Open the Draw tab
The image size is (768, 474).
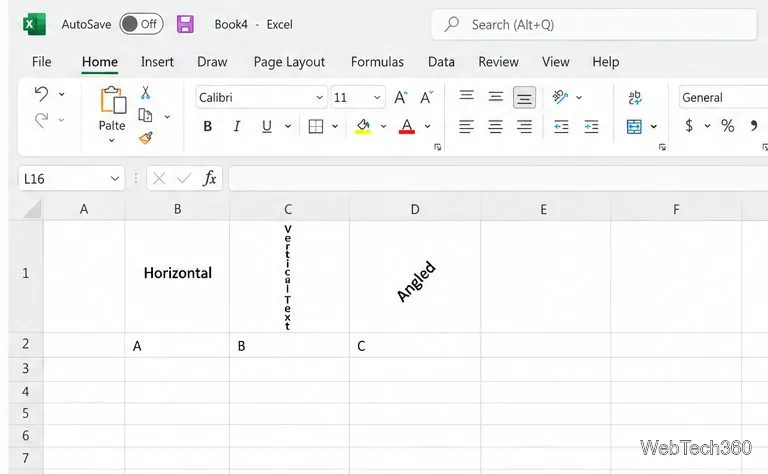[212, 62]
